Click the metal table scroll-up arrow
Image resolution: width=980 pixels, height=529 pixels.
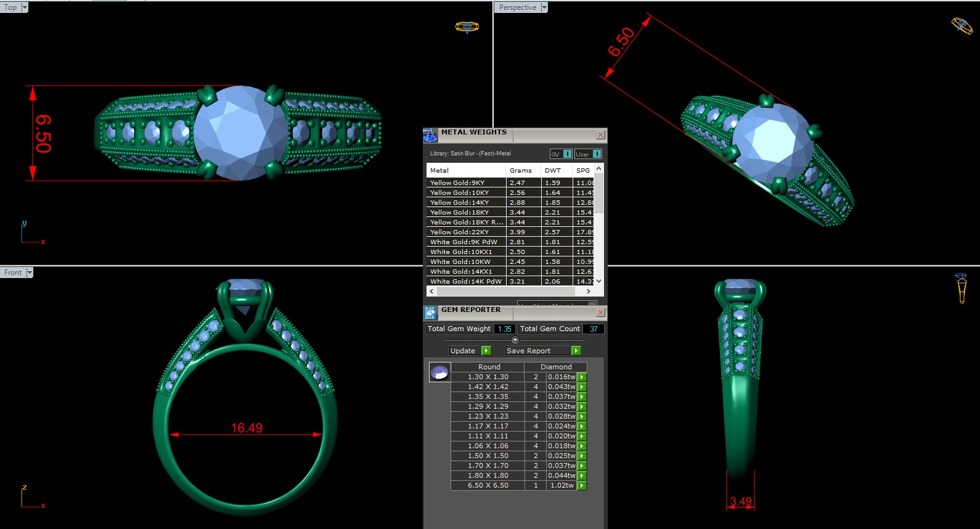click(598, 168)
